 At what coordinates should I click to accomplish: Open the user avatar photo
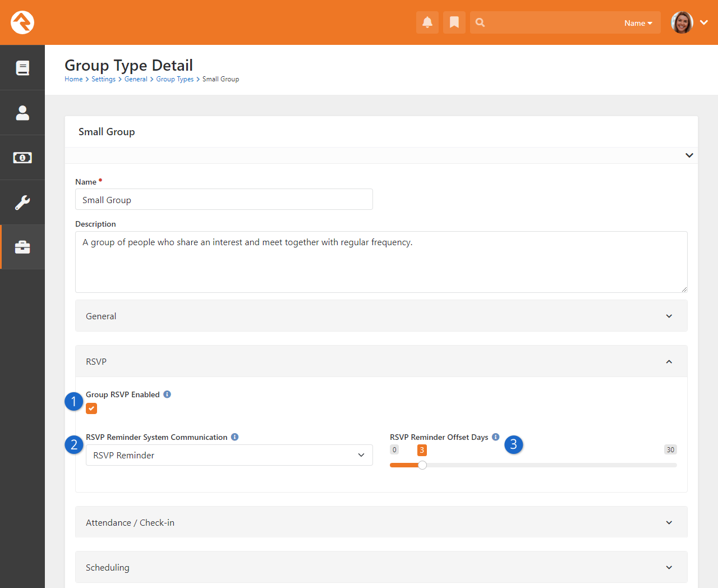point(682,22)
